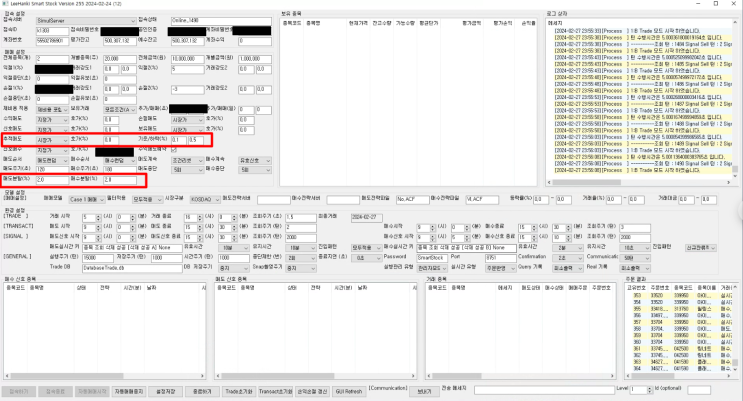Click the GUI Refresh button
This screenshot has width=743, height=401.
(349, 392)
